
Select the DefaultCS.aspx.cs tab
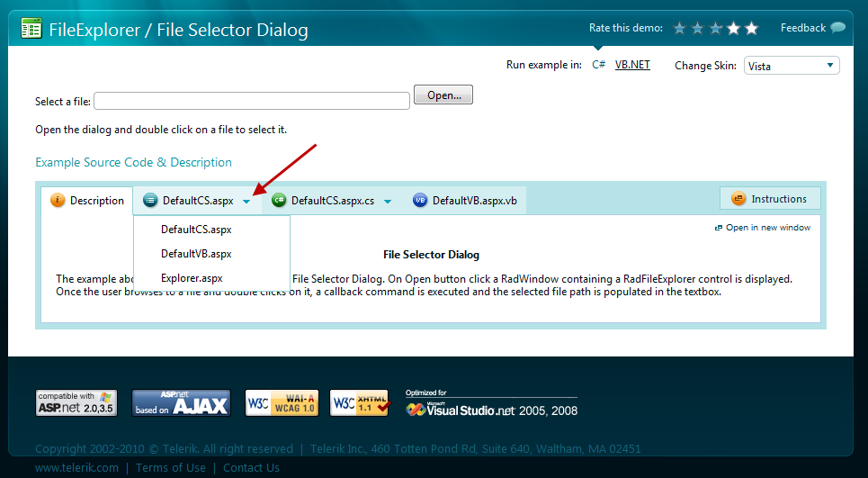pos(331,201)
